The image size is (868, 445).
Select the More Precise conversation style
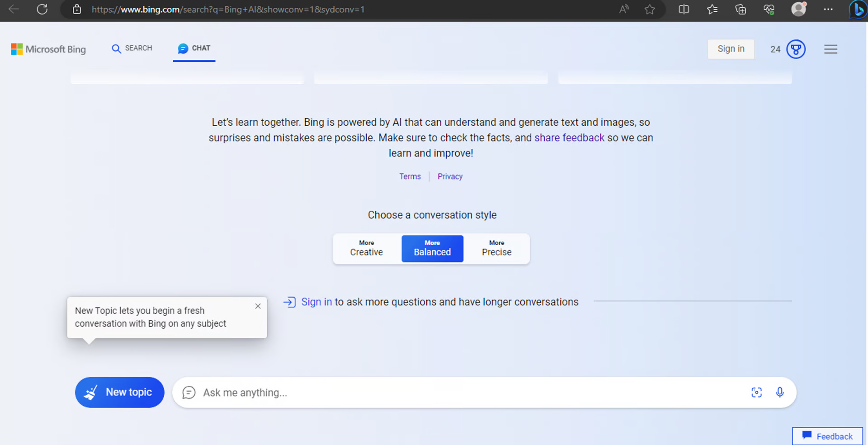[x=496, y=249]
